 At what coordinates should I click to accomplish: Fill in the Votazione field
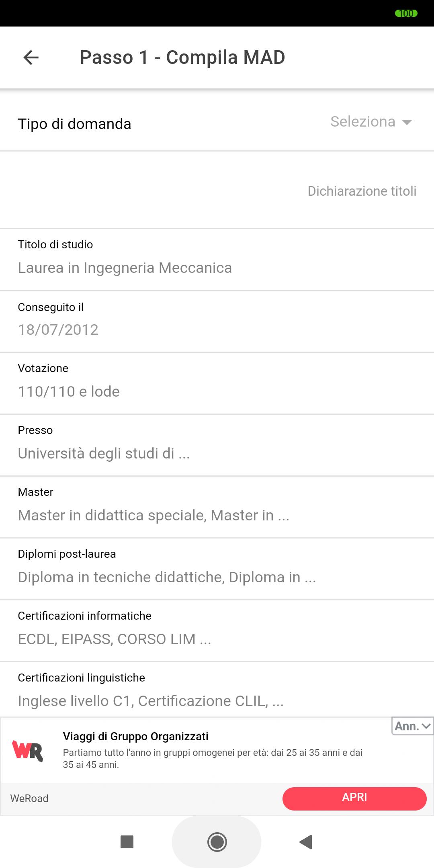click(x=217, y=383)
